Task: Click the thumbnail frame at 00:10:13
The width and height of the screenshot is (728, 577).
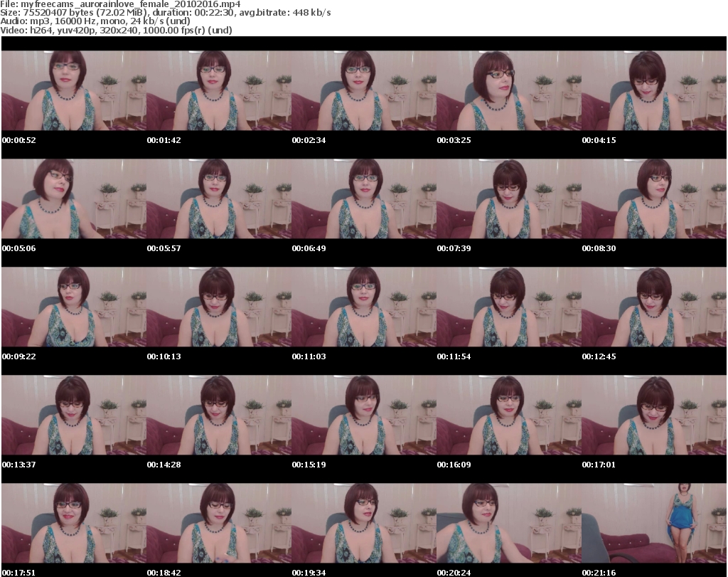Action: pos(219,307)
